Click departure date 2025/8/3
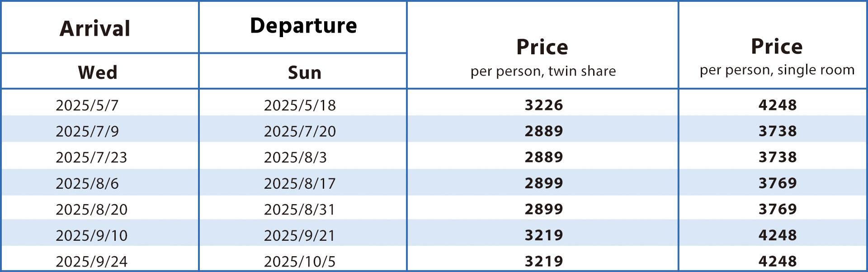Screen dimensions: 868x272 (x=295, y=157)
